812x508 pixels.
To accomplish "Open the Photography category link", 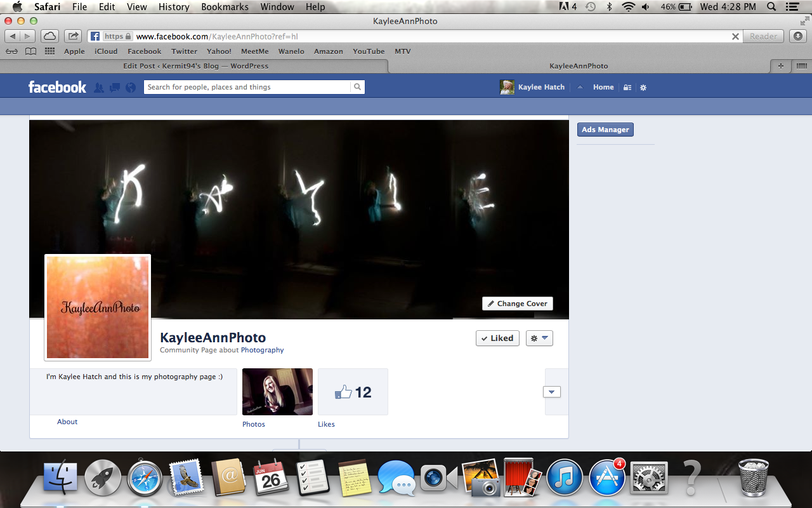I will (x=262, y=350).
